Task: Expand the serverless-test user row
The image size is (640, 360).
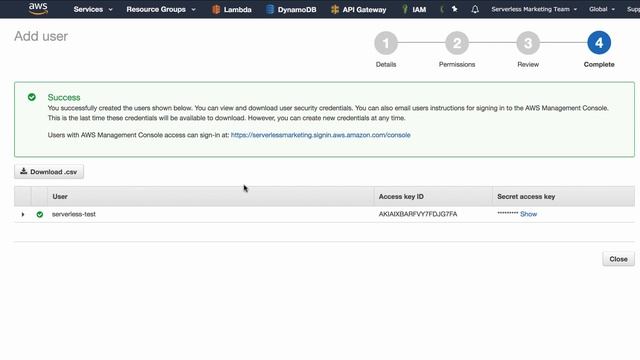Action: tap(23, 214)
